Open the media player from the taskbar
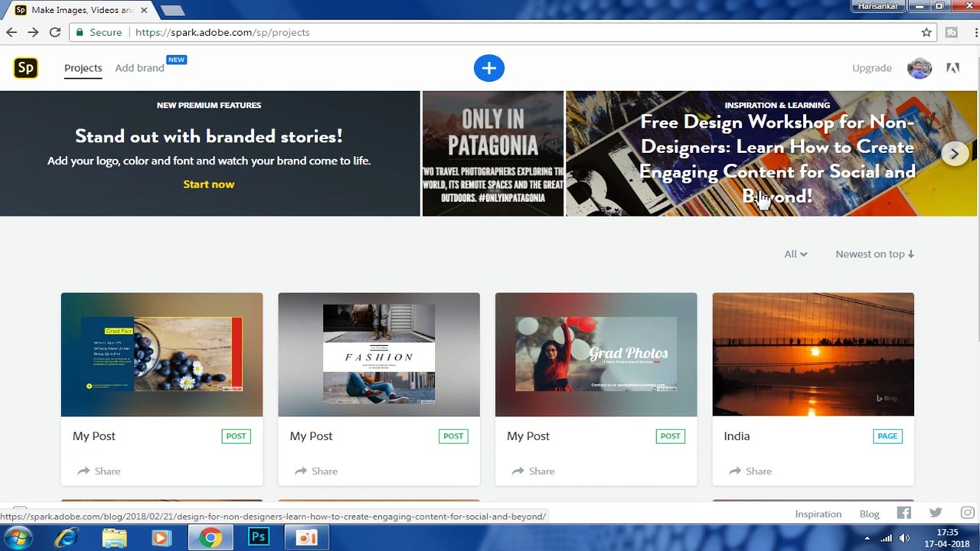Screen dimensions: 980x551 click(x=162, y=537)
